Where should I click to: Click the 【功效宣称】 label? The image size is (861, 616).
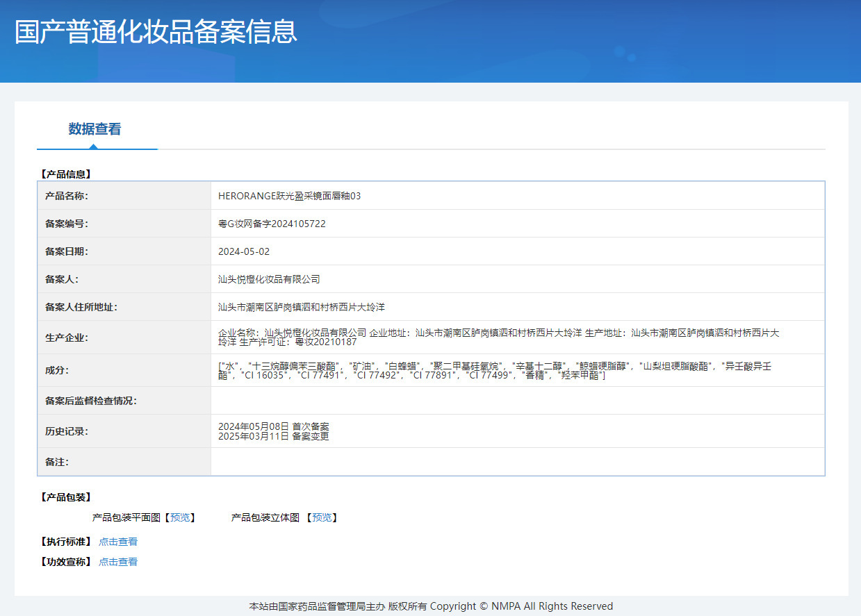(x=66, y=562)
